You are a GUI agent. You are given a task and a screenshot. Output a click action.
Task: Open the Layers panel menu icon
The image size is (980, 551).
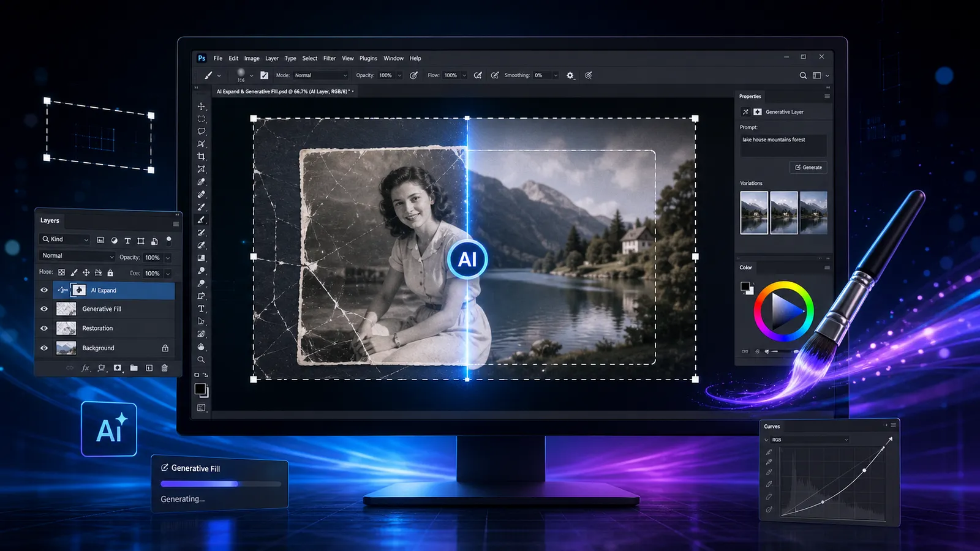tap(176, 224)
